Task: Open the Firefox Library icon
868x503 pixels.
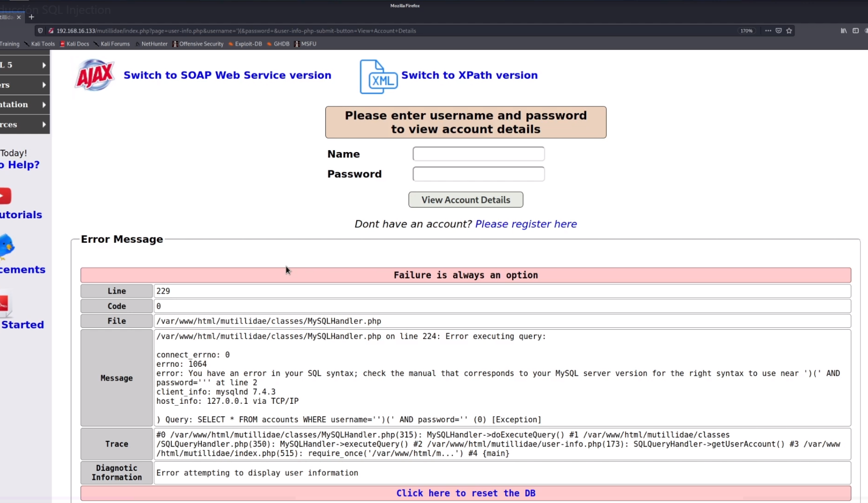Action: pyautogui.click(x=842, y=31)
